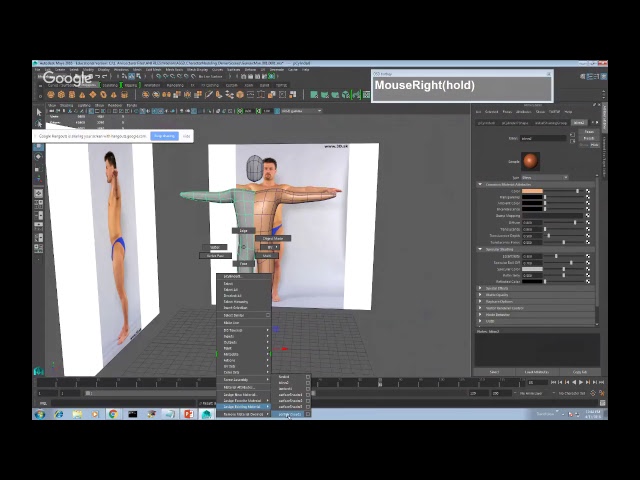Choose Assign New Material in context menu
Viewport: 640px width, 480px height.
click(x=243, y=395)
